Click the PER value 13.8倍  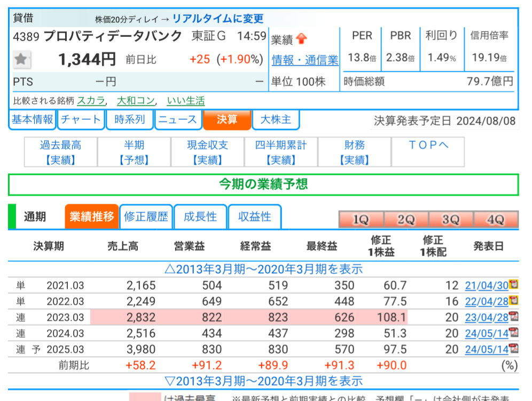coord(362,58)
